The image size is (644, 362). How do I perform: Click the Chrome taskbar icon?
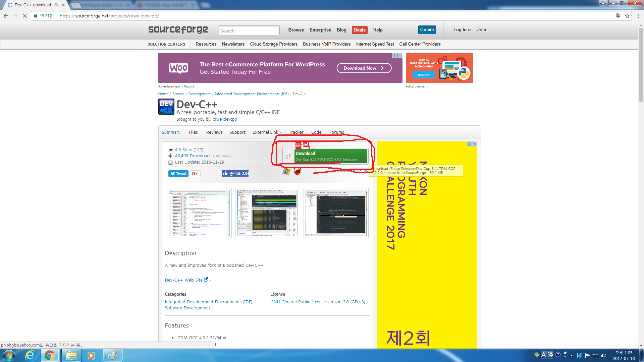click(50, 355)
